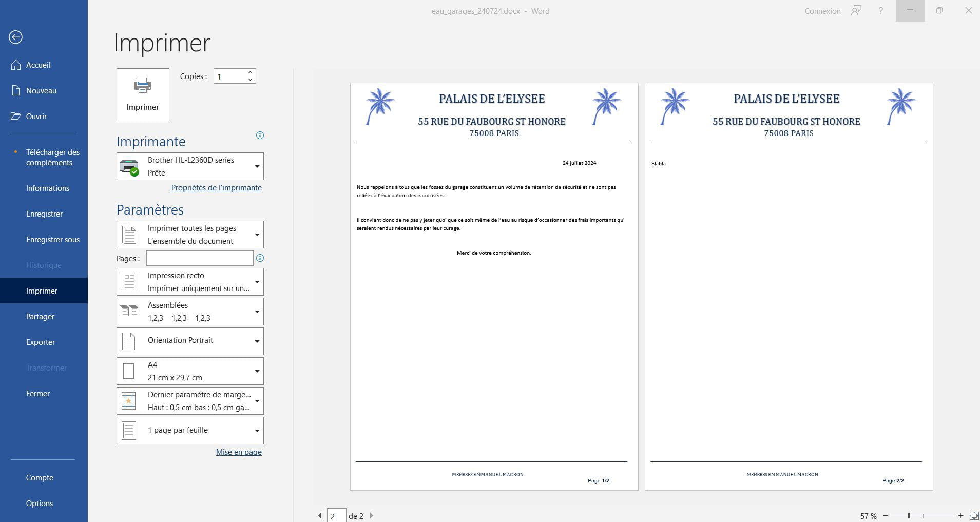Open the 1 page par feuille dropdown
This screenshot has width=980, height=522.
[x=190, y=431]
